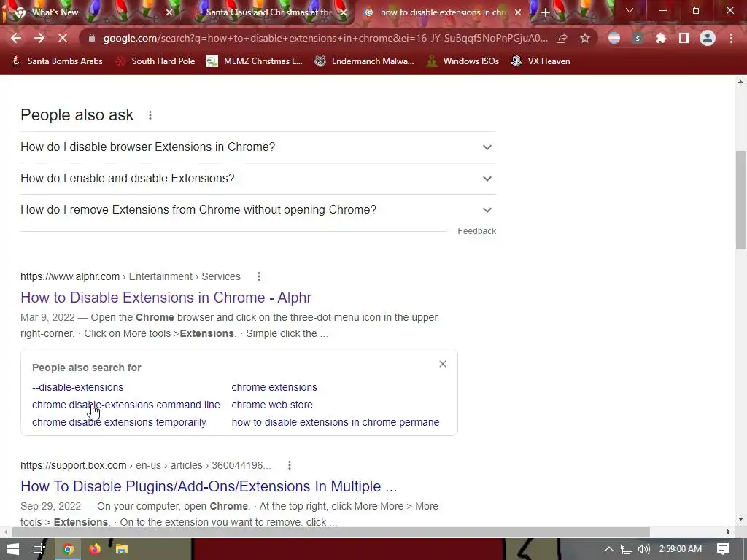Search 'chrome disable-extensions command line'
The width and height of the screenshot is (747, 560).
125,405
